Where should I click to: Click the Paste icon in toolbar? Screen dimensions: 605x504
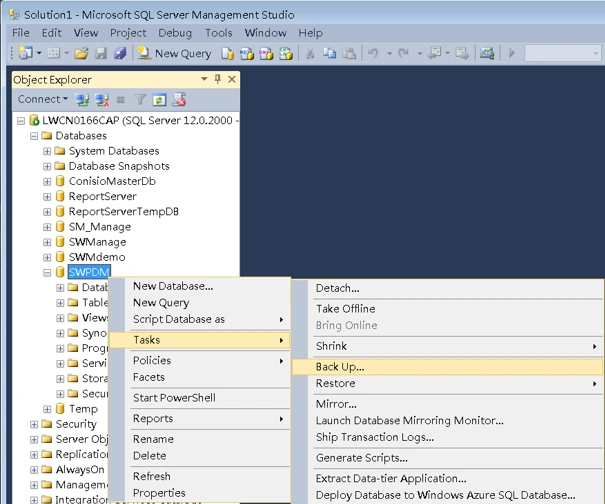tap(349, 53)
